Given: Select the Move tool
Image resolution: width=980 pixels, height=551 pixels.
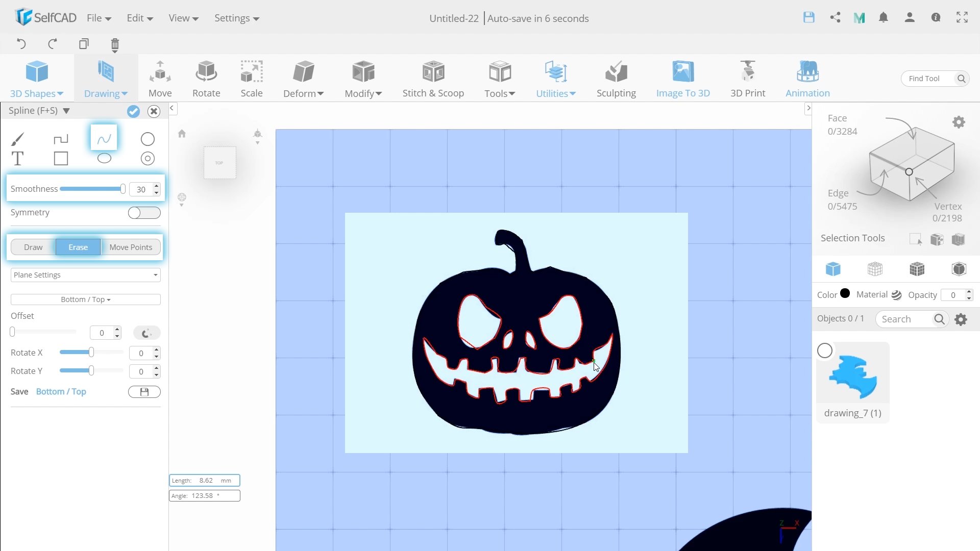Looking at the screenshot, I should 160,79.
